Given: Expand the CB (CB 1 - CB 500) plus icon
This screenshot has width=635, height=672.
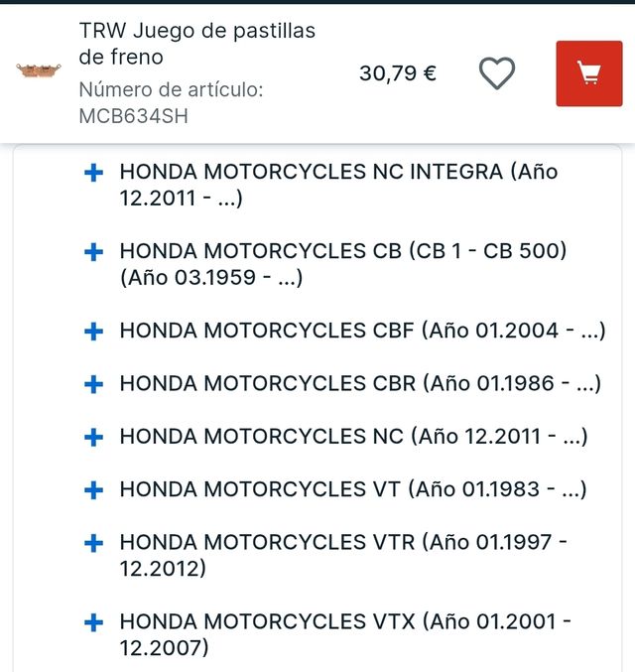Looking at the screenshot, I should click(x=94, y=252).
